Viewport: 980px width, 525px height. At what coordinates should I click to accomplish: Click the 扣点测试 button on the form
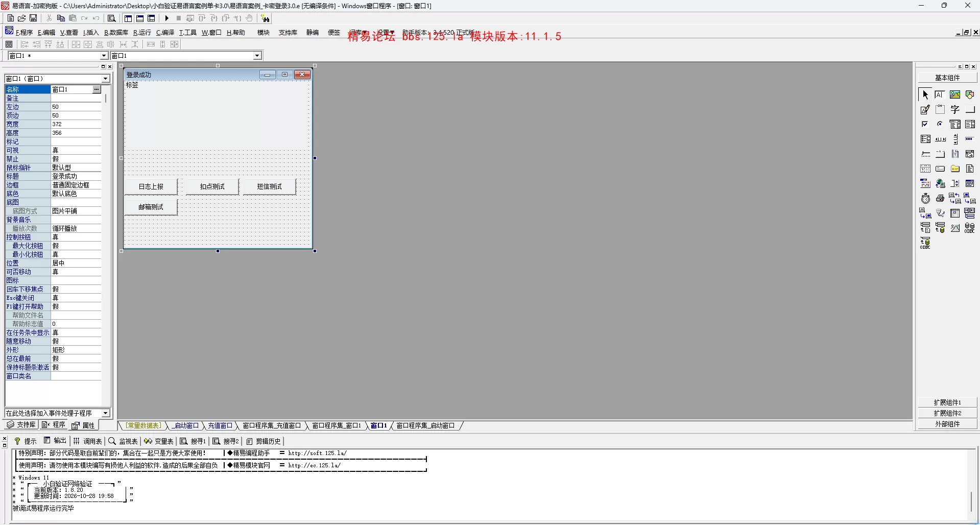pyautogui.click(x=212, y=187)
